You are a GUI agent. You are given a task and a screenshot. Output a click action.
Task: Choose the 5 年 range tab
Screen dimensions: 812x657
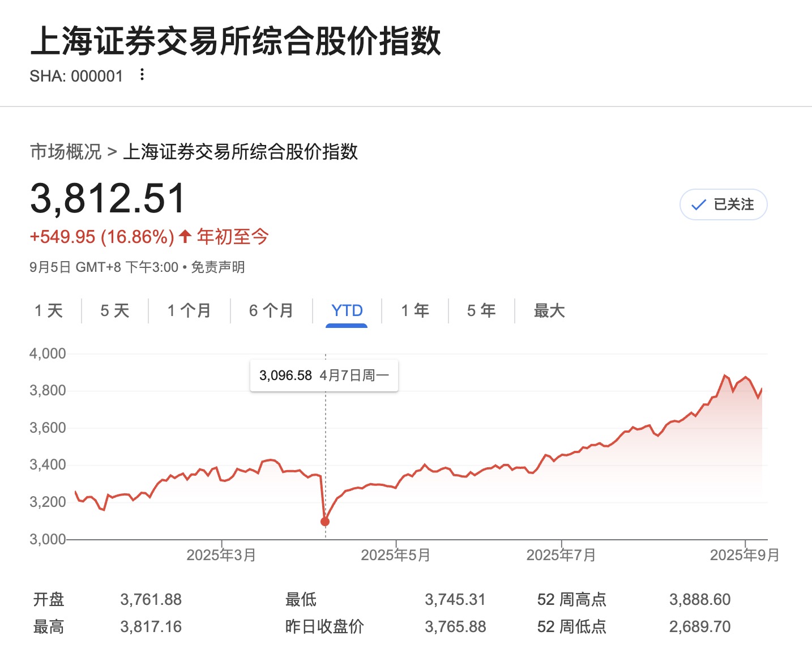[481, 310]
